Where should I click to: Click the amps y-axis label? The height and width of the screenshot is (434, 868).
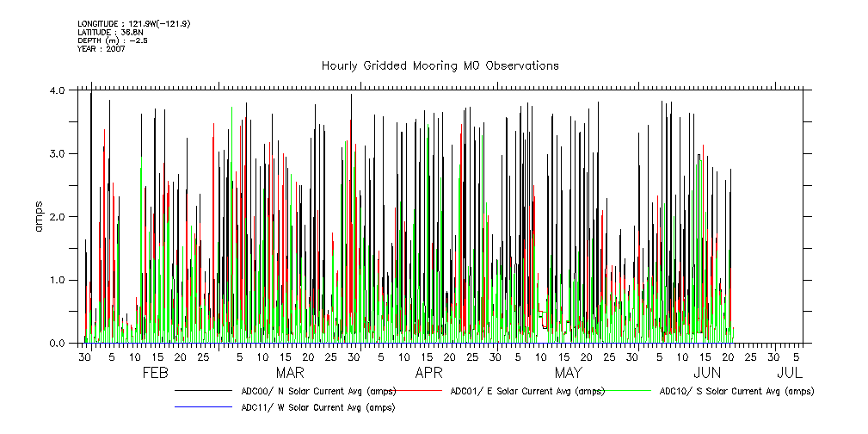[38, 216]
